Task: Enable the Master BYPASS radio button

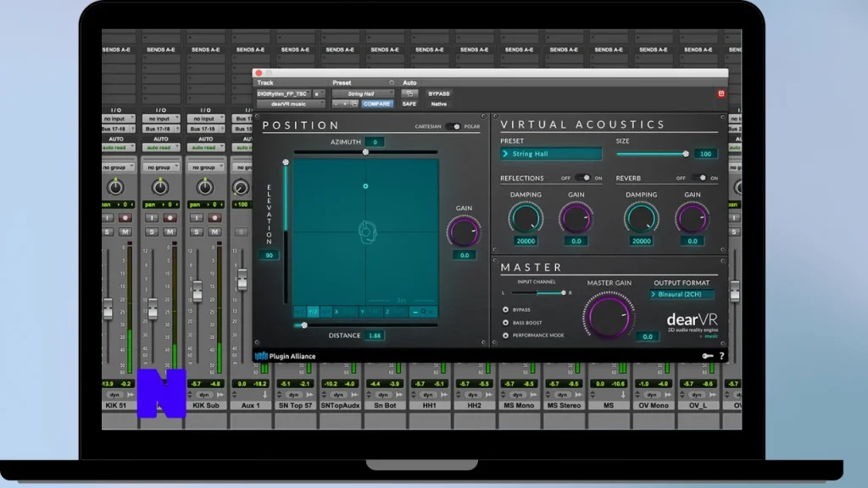Action: [505, 310]
